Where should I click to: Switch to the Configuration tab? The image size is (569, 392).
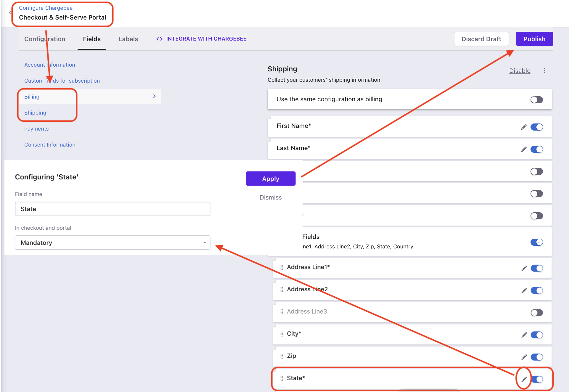click(45, 39)
